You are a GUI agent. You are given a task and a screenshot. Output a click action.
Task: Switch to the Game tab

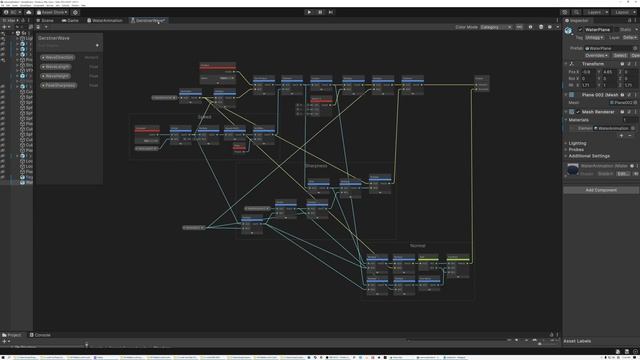tap(70, 20)
